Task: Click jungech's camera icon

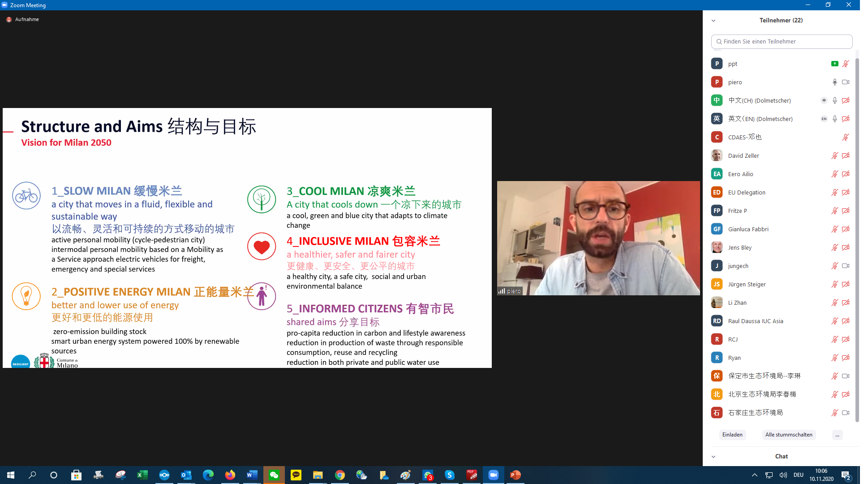Action: tap(846, 266)
